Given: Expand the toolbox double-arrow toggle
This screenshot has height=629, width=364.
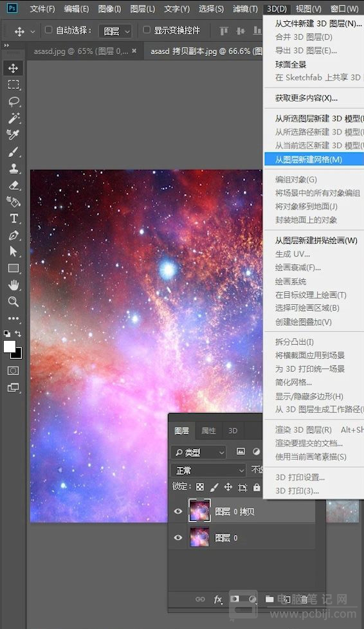Looking at the screenshot, I should point(6,45).
